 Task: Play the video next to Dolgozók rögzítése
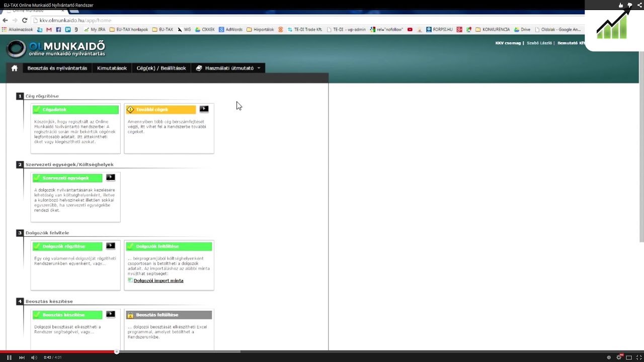(x=111, y=246)
